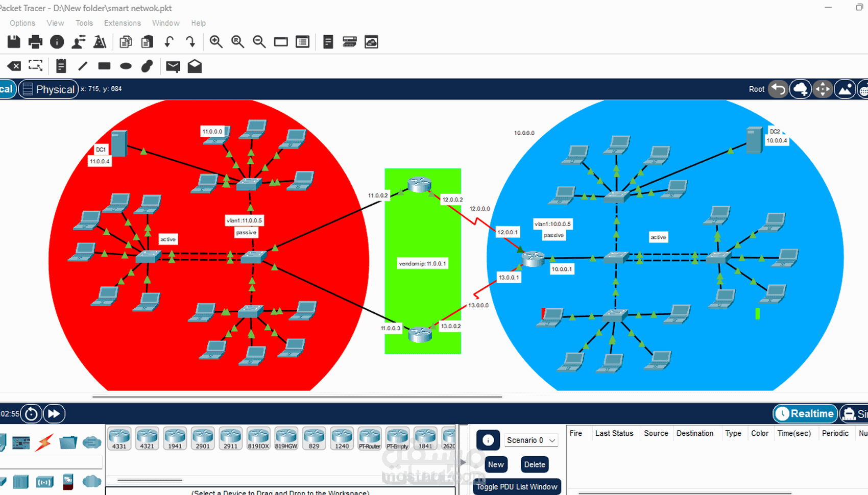Image resolution: width=868 pixels, height=495 pixels.
Task: Click the Set Tiled Background picture icon
Action: click(845, 89)
